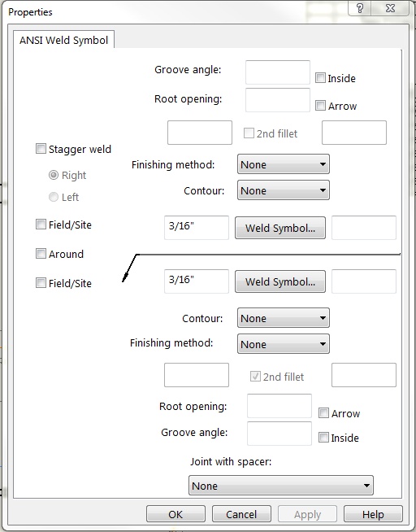Check the upper Field/Site checkbox

coord(41,225)
